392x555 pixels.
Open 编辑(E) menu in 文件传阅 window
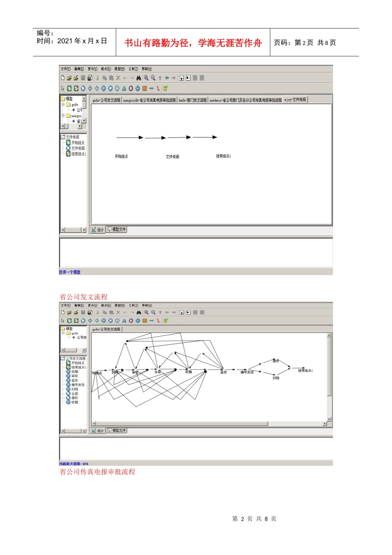pyautogui.click(x=79, y=69)
